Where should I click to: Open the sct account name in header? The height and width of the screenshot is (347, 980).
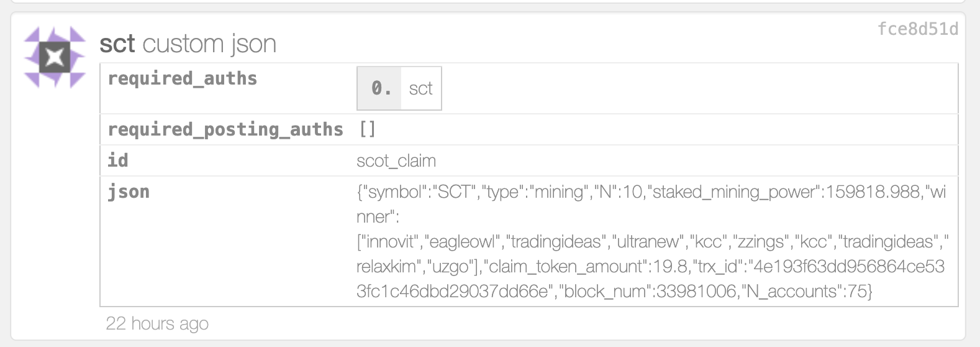[x=117, y=44]
